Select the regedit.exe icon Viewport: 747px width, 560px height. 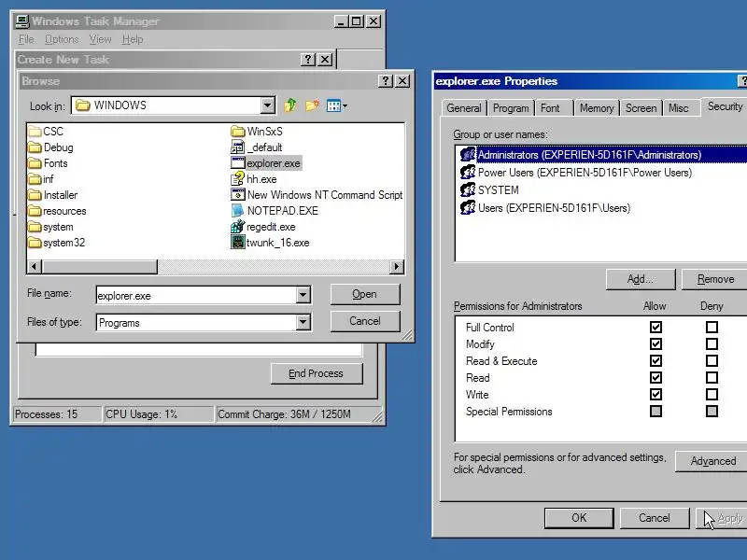238,227
